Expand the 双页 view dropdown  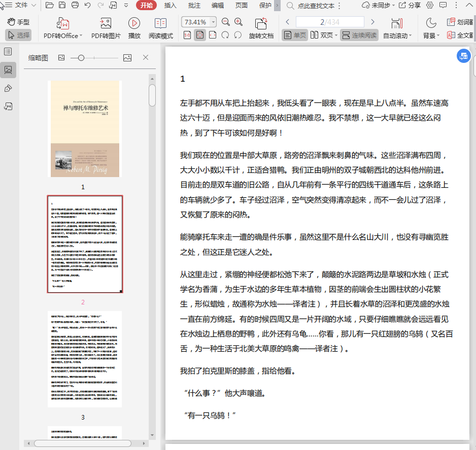click(336, 36)
